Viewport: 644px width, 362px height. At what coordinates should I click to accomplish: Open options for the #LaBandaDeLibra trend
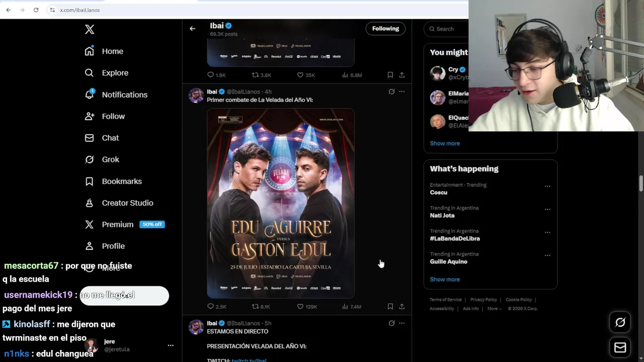[547, 232]
